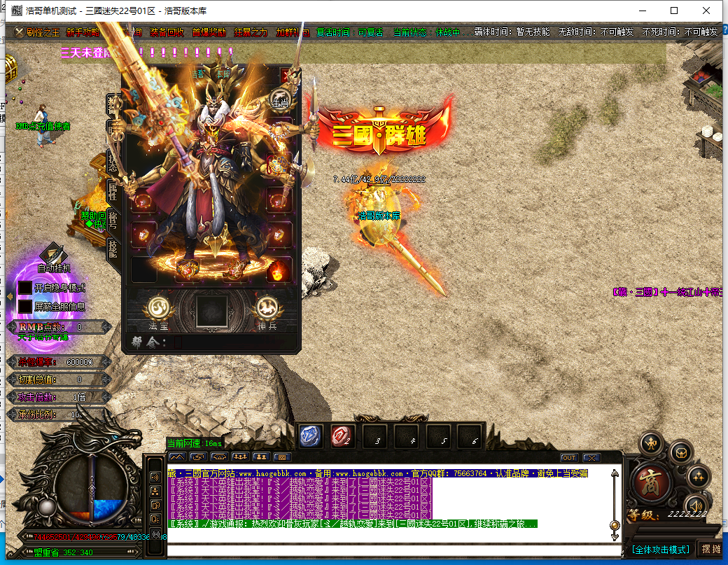Screen dimensions: 728x565
Task: Click the keyboard-grid chat toolbar icon
Action: [x=282, y=457]
